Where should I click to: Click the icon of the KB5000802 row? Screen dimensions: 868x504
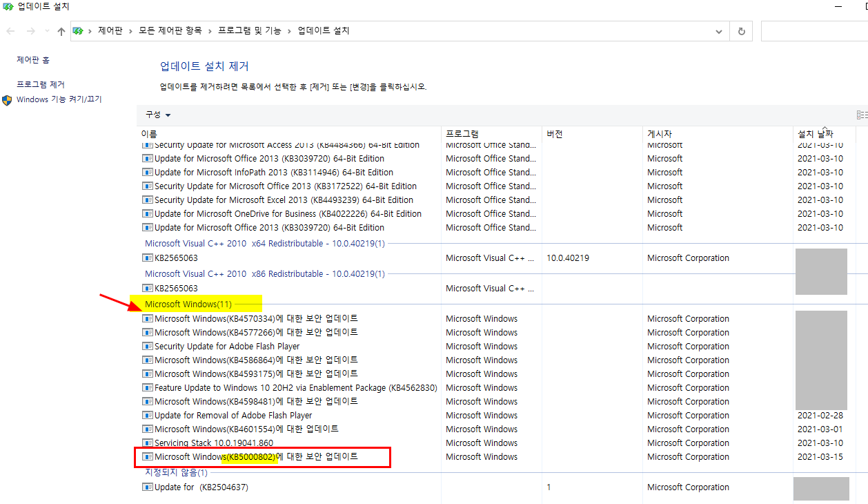(x=148, y=457)
